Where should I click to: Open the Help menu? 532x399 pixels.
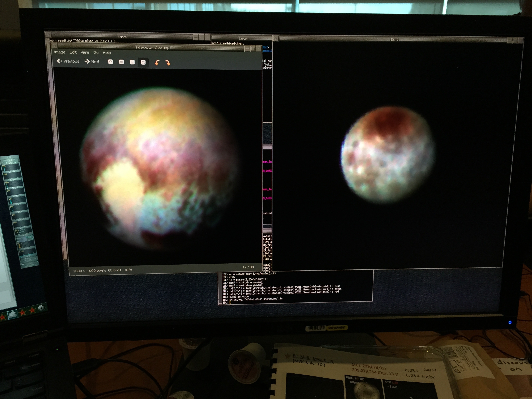107,53
